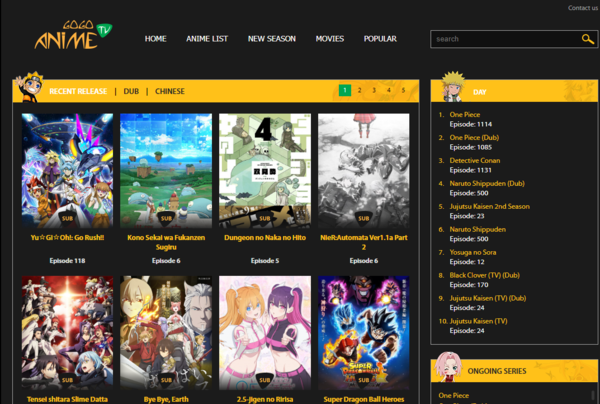Open One Piece in Day ranking
This screenshot has width=600, height=404.
click(x=465, y=114)
